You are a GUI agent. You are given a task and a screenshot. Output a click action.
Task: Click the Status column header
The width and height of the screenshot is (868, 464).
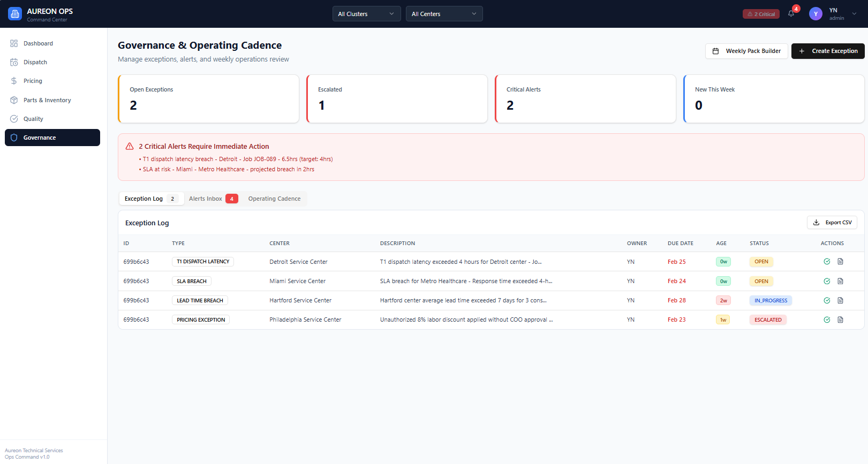(x=759, y=244)
